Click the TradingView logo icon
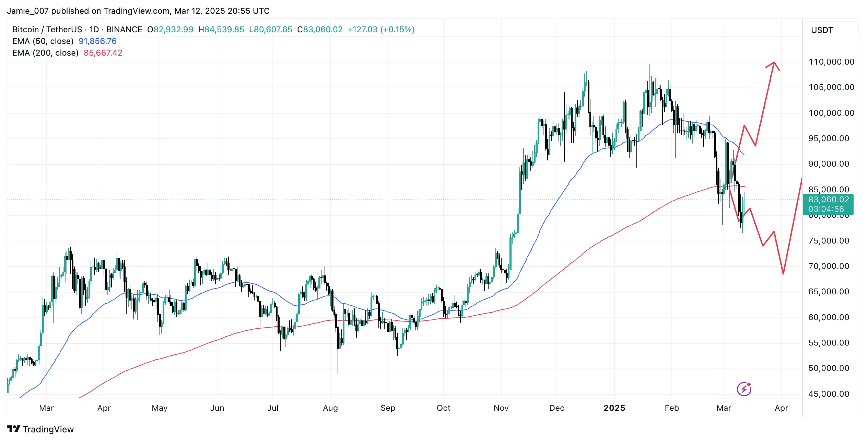The image size is (868, 441). click(x=13, y=429)
